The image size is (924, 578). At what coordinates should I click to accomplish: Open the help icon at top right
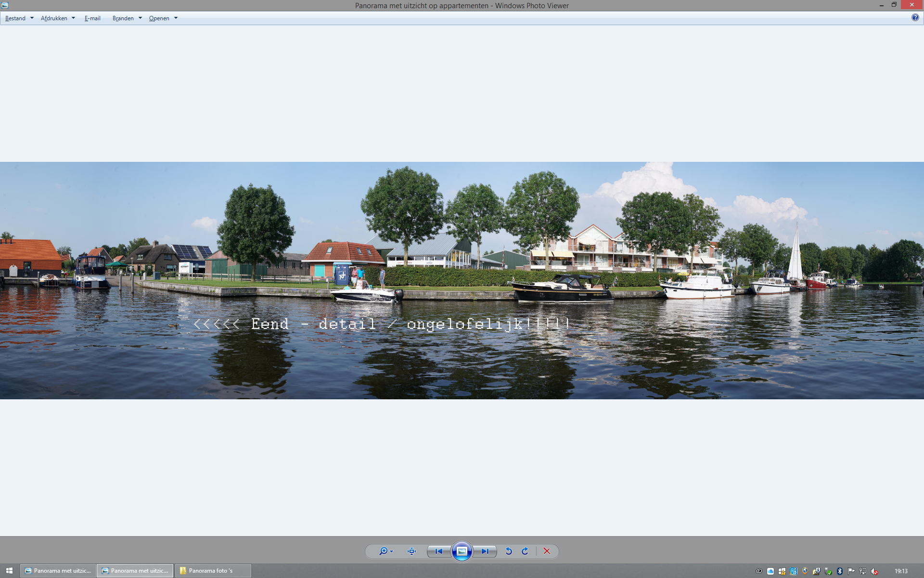click(x=915, y=17)
